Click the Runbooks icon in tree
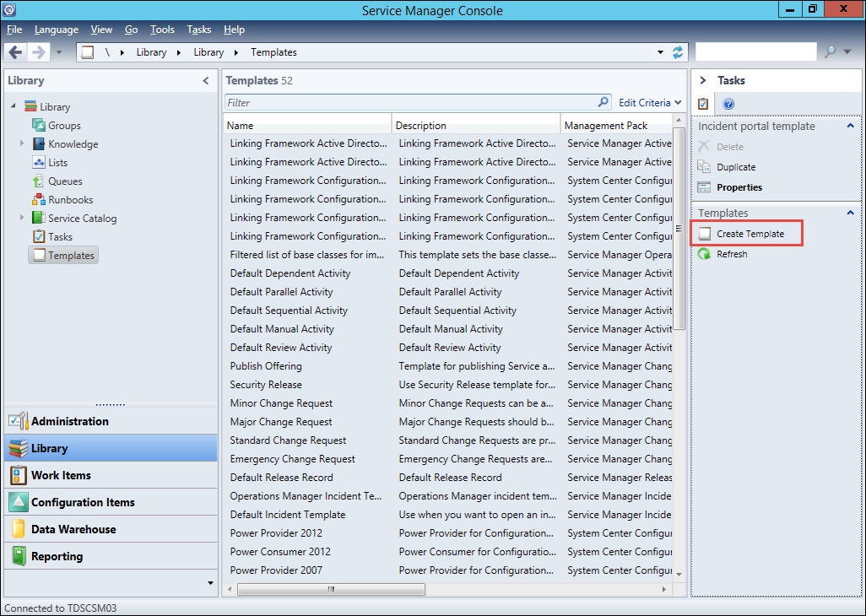The height and width of the screenshot is (616, 866). (x=39, y=200)
